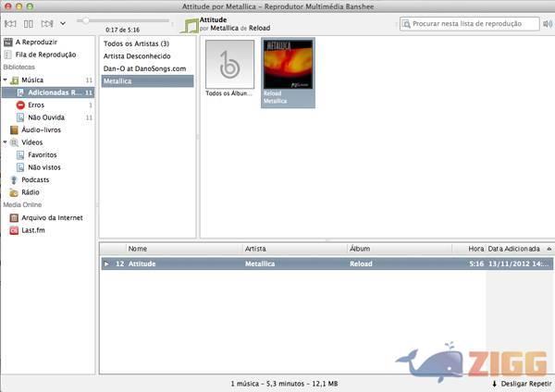Open dropdown arrow beside next track button
555x392 pixels.
tap(63, 24)
